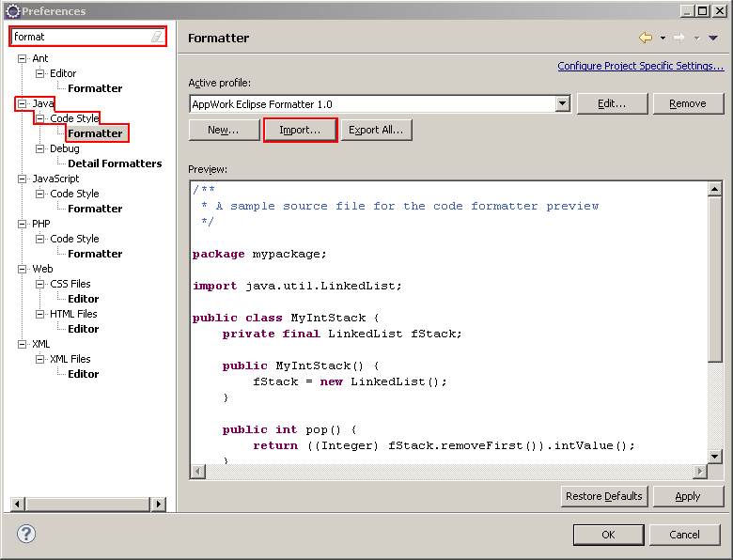Click the Restore Defaults button
This screenshot has height=560, width=733.
[603, 496]
